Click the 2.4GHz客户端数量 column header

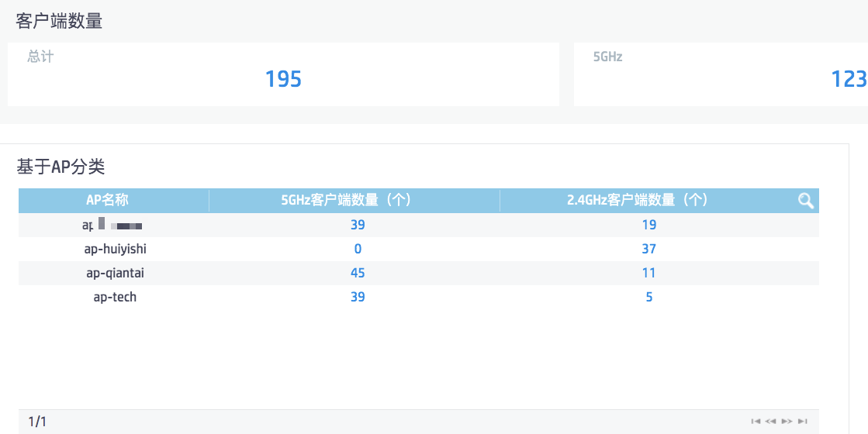click(638, 200)
